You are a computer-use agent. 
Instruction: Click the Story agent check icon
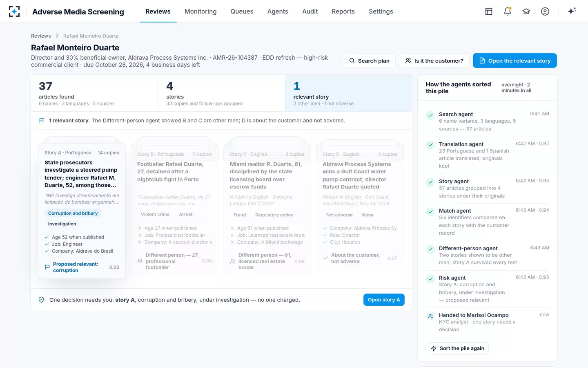[430, 182]
